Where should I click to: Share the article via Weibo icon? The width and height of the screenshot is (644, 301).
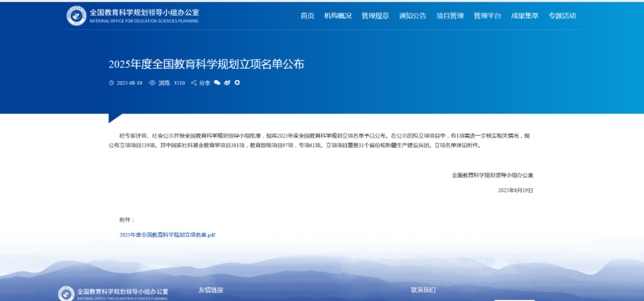click(227, 83)
